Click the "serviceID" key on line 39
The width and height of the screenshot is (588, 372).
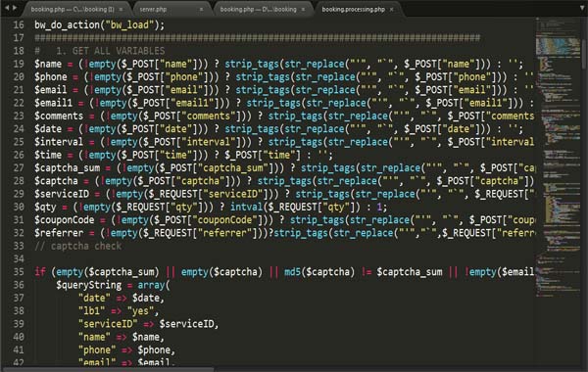click(x=108, y=324)
